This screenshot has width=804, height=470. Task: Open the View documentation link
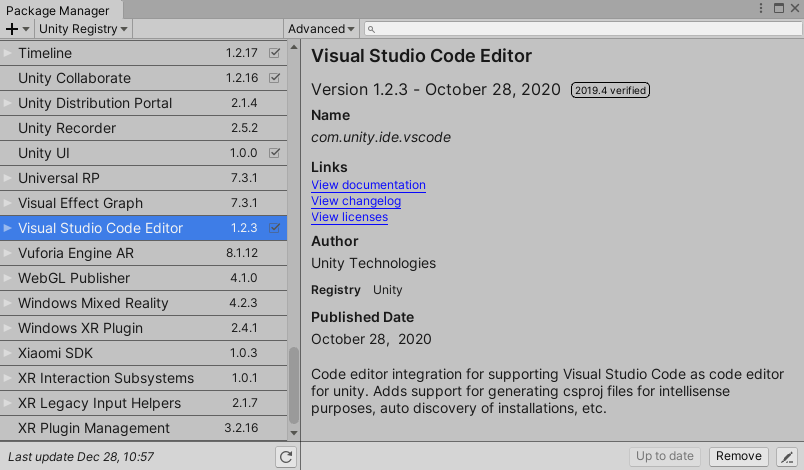(368, 185)
